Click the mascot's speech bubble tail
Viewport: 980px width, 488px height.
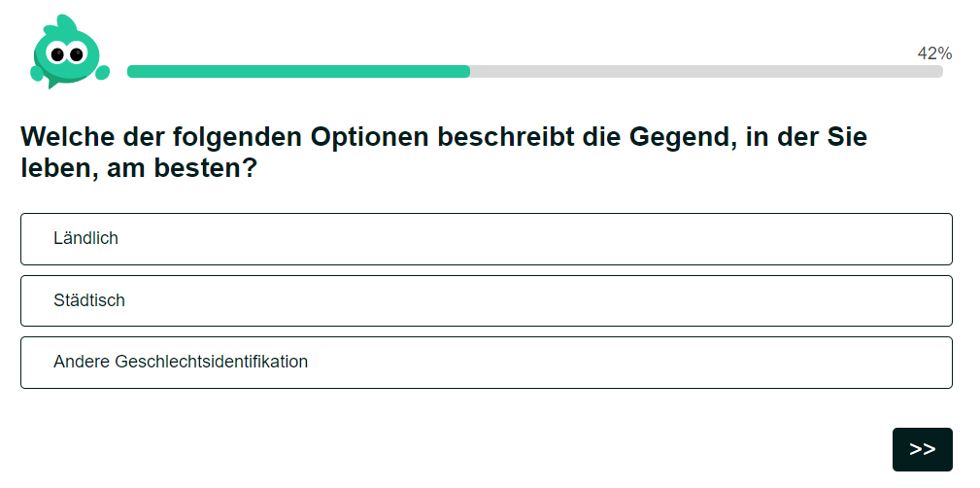point(53,84)
